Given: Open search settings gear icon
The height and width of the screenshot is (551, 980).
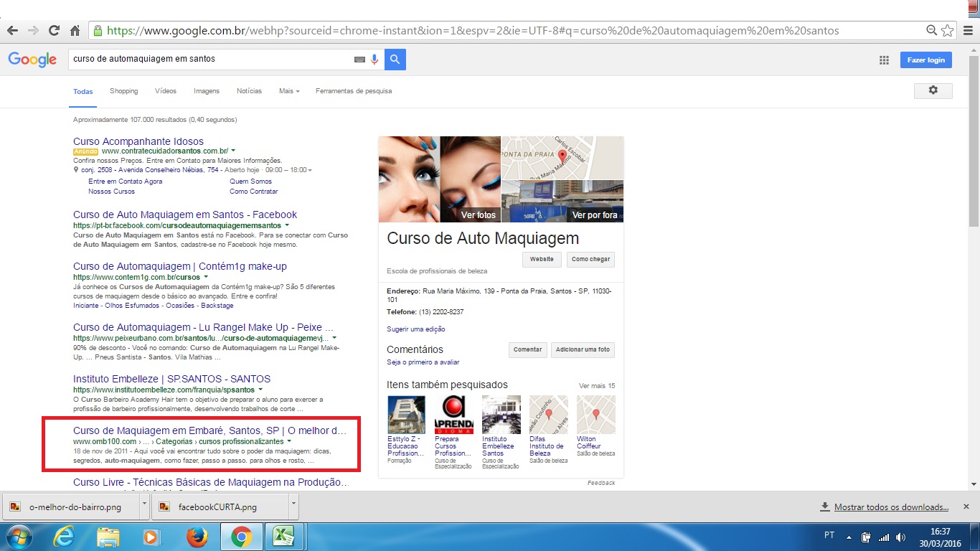Looking at the screenshot, I should (933, 90).
